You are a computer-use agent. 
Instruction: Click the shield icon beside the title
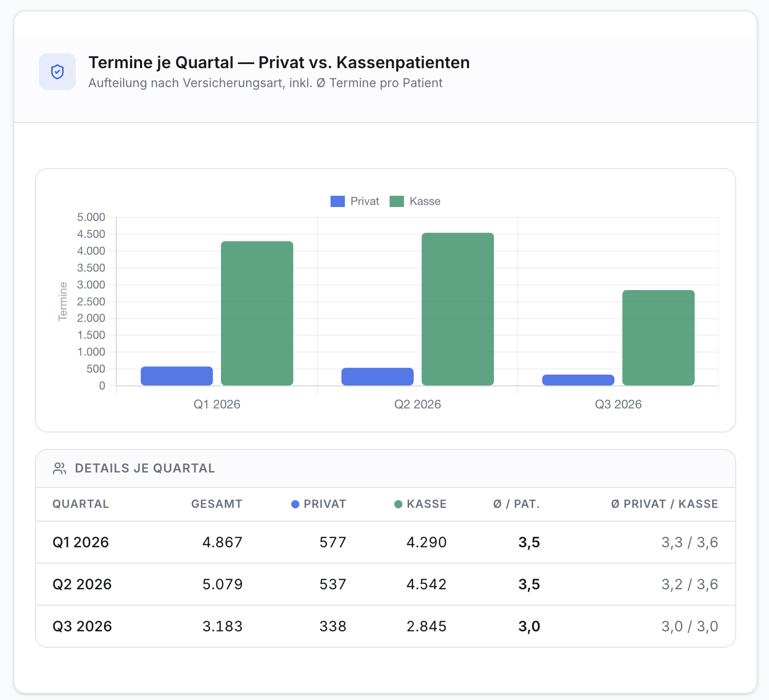click(x=57, y=72)
